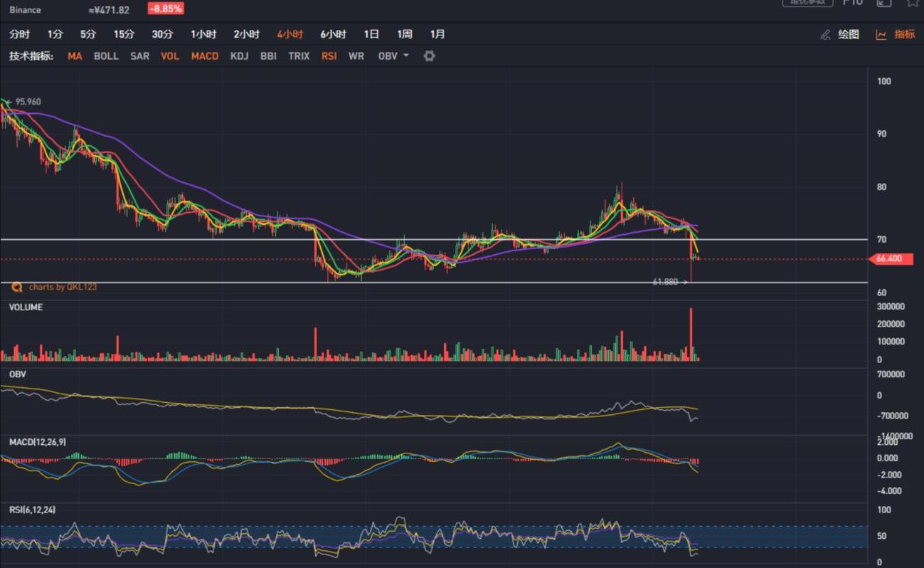924x568 pixels.
Task: Click the 66.400 current price marker
Action: (x=889, y=259)
